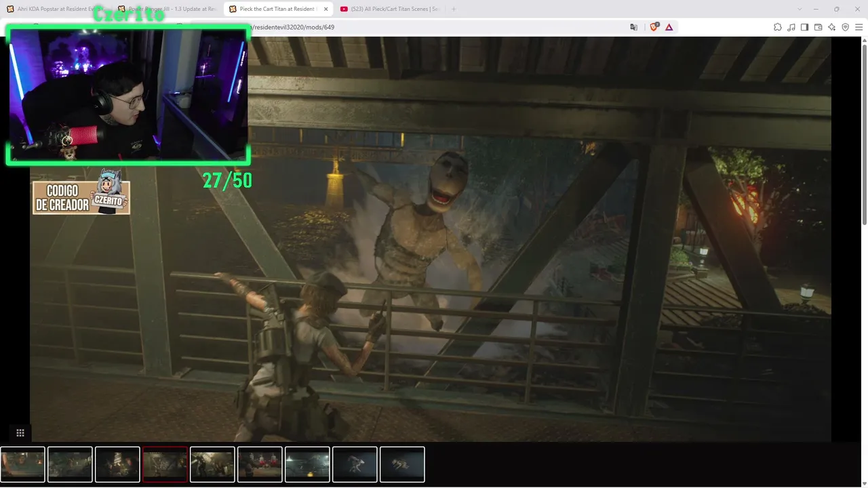Select the first gallery thumbnail

[x=22, y=464]
